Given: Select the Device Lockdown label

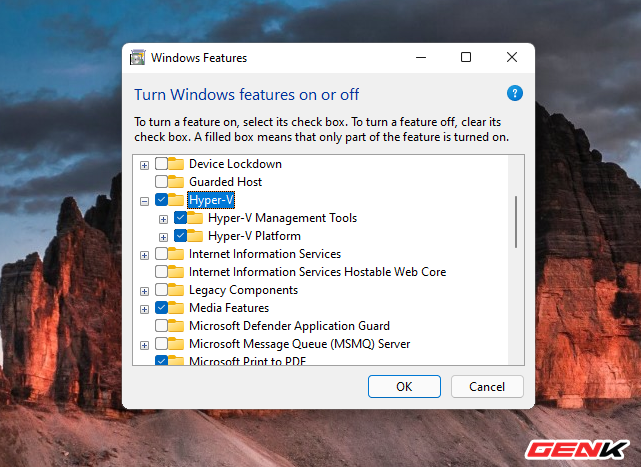Looking at the screenshot, I should pyautogui.click(x=235, y=164).
